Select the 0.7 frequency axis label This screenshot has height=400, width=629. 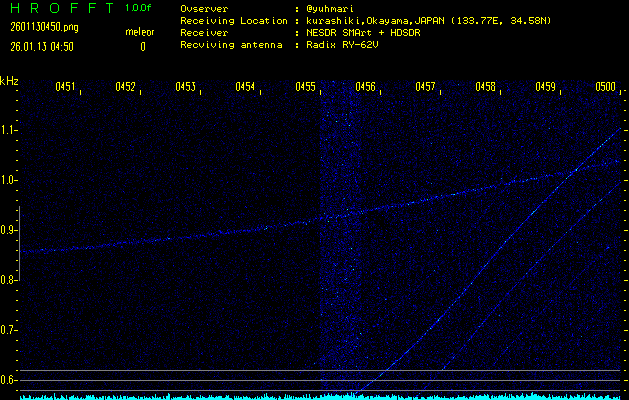click(x=9, y=330)
